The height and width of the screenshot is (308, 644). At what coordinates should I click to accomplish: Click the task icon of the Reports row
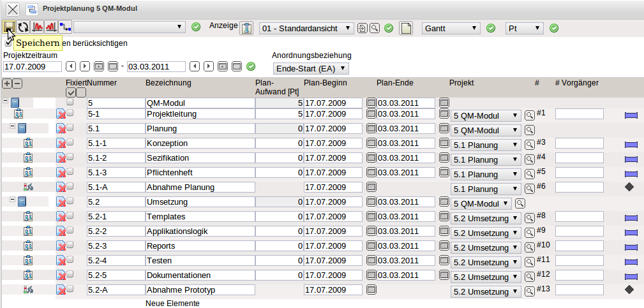pos(28,246)
